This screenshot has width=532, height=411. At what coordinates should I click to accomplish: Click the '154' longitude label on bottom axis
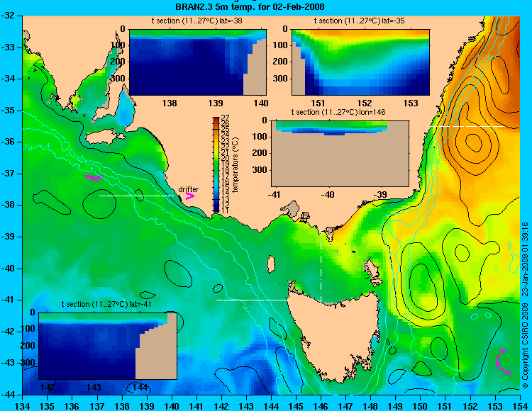(x=519, y=406)
